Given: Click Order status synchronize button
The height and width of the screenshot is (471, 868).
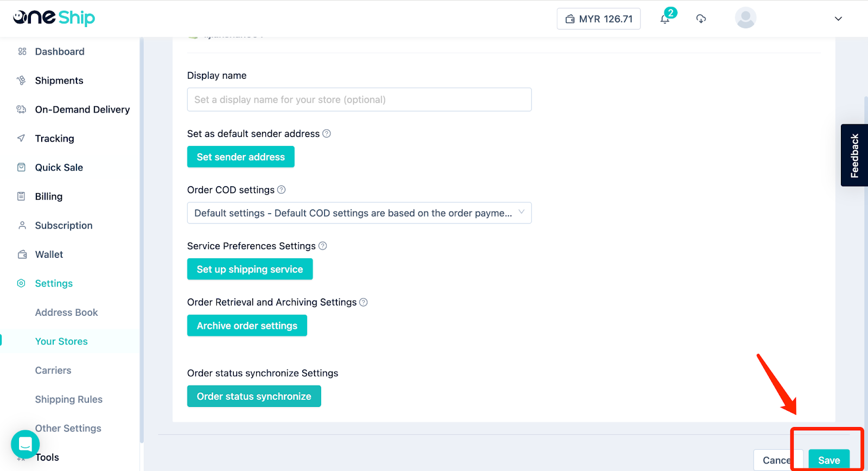Looking at the screenshot, I should (x=254, y=396).
